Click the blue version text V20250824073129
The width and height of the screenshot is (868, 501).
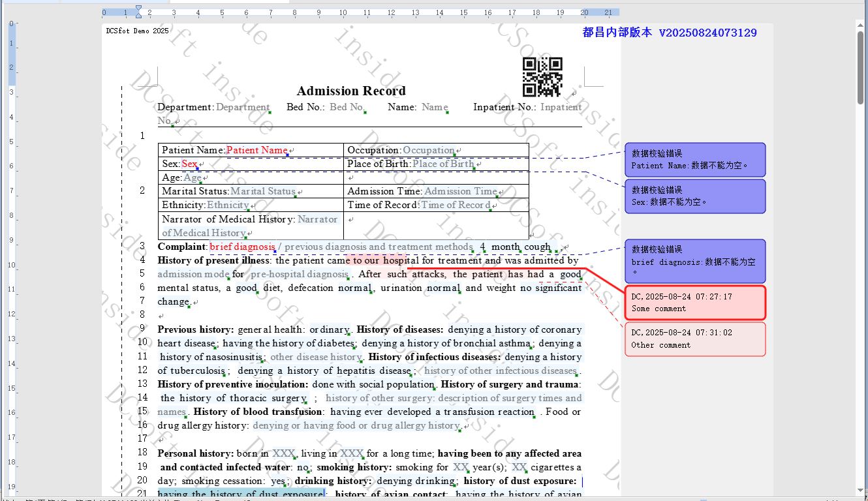click(x=708, y=33)
